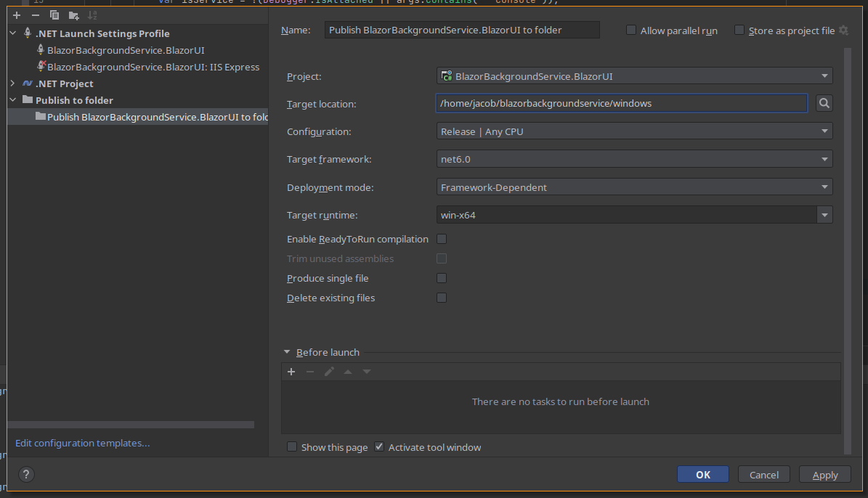This screenshot has height=498, width=868.
Task: Open the Configuration dropdown showing Release | Any CPU
Action: [634, 131]
